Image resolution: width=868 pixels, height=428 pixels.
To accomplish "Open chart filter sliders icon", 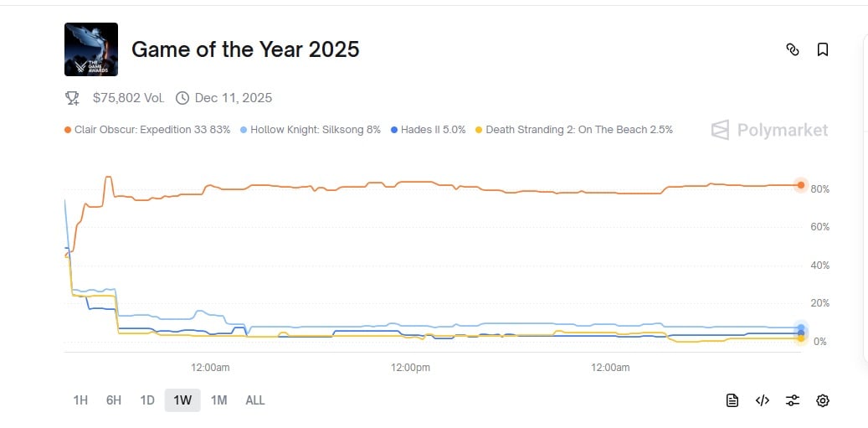I will coord(793,400).
